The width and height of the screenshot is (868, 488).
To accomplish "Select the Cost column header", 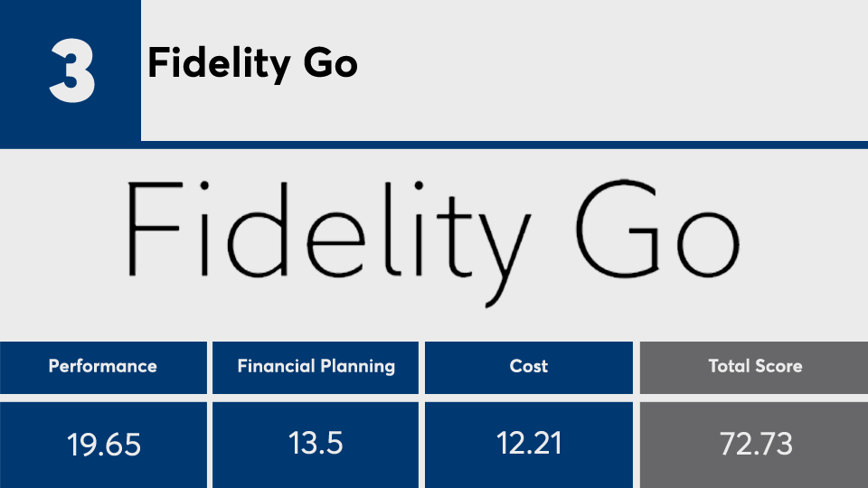I will 529,366.
